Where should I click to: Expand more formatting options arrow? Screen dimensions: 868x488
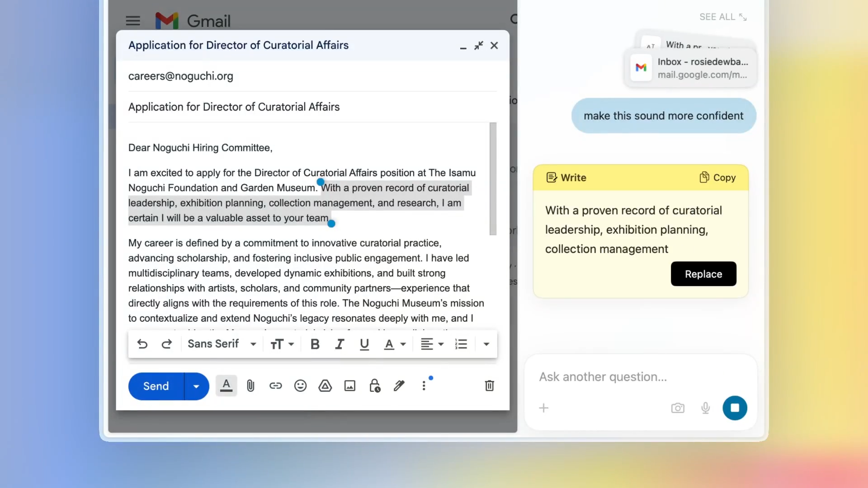click(486, 344)
